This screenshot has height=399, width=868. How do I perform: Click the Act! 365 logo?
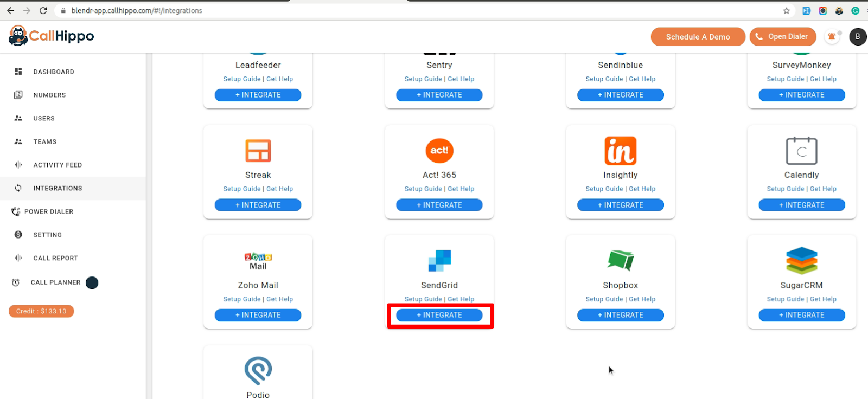coord(439,150)
